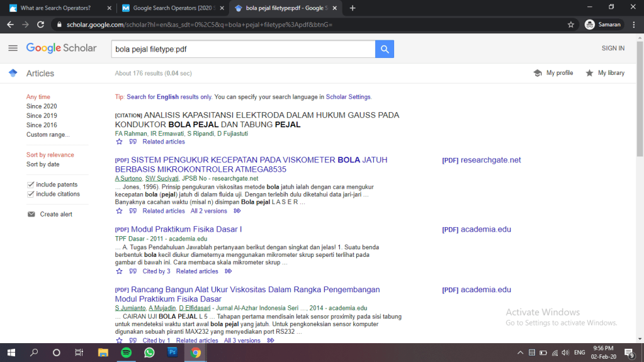
Task: Click the blue search magnifier button
Action: pyautogui.click(x=384, y=48)
